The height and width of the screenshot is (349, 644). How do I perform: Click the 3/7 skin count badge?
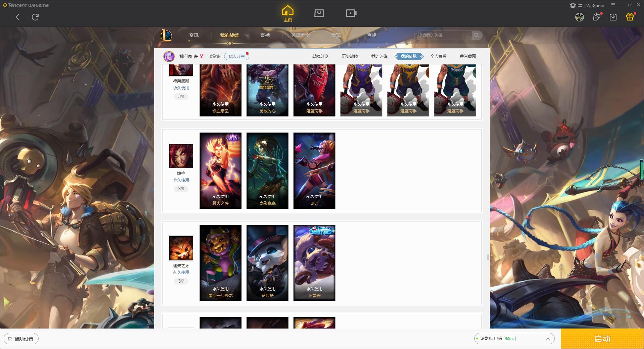click(x=181, y=281)
